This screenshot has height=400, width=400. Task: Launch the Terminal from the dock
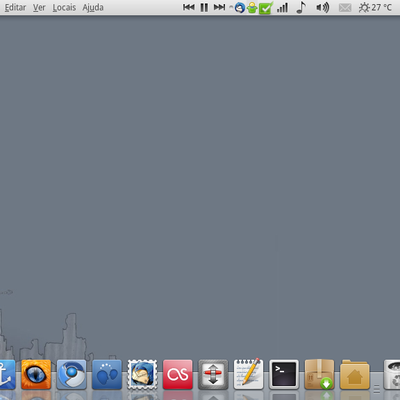[284, 374]
